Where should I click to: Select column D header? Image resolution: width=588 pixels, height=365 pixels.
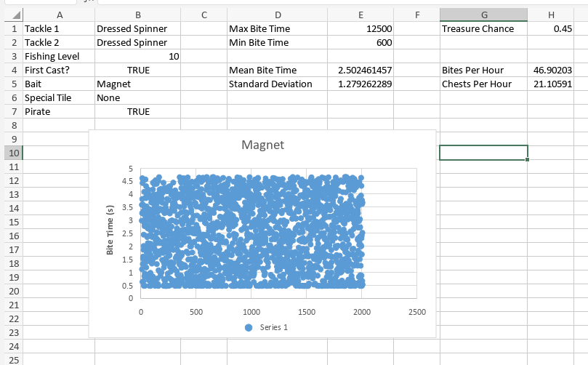278,15
